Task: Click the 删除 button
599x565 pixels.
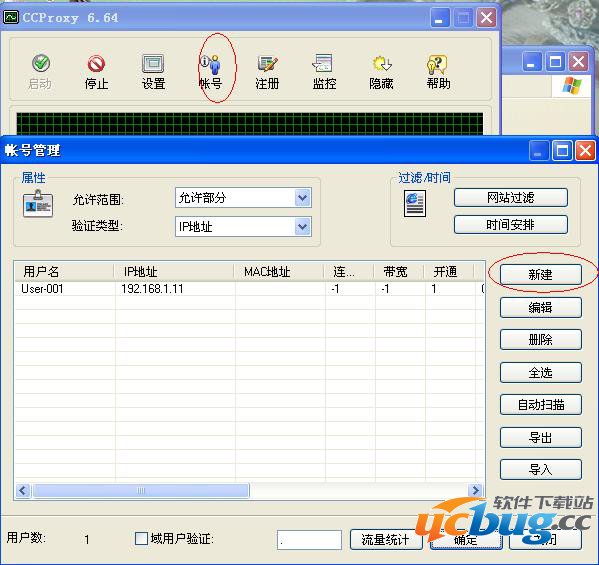Action: pos(541,340)
